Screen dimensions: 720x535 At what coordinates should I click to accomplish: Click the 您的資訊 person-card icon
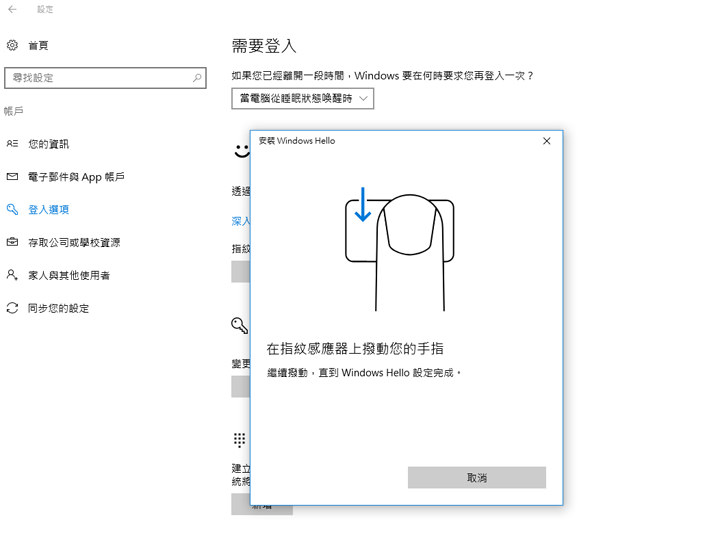tap(12, 144)
